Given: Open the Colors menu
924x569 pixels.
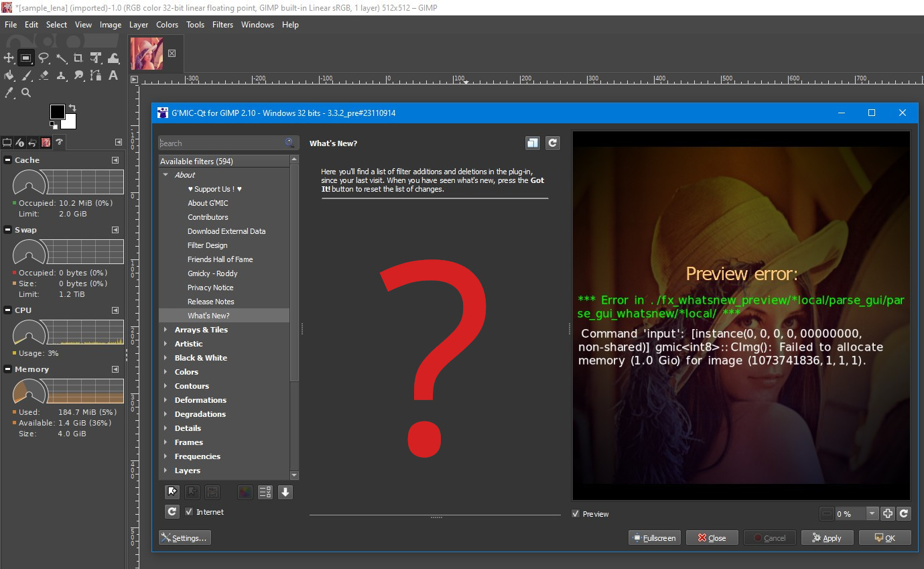Looking at the screenshot, I should point(167,25).
